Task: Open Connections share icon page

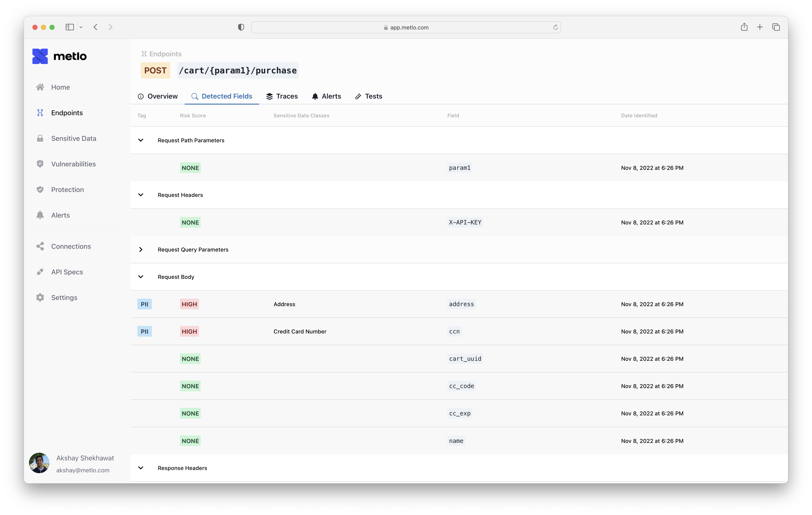Action: pos(71,246)
